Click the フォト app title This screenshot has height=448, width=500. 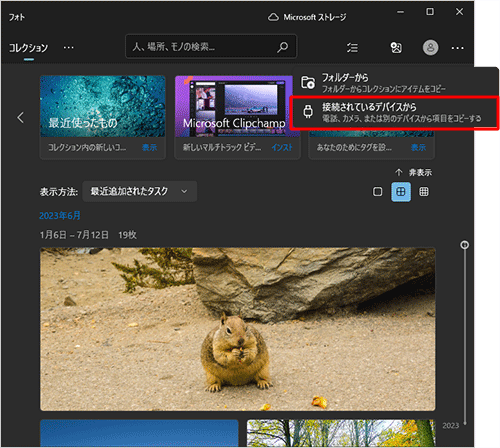(x=17, y=17)
